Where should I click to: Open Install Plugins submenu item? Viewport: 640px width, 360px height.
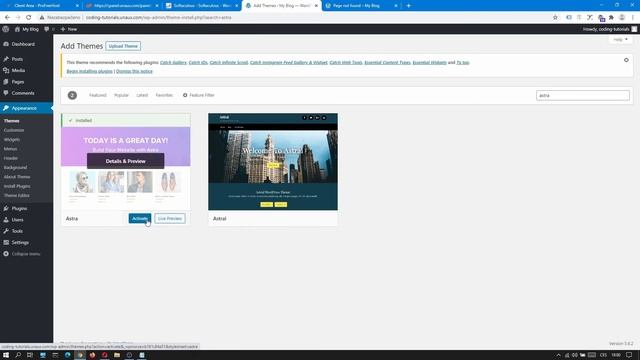(x=17, y=186)
